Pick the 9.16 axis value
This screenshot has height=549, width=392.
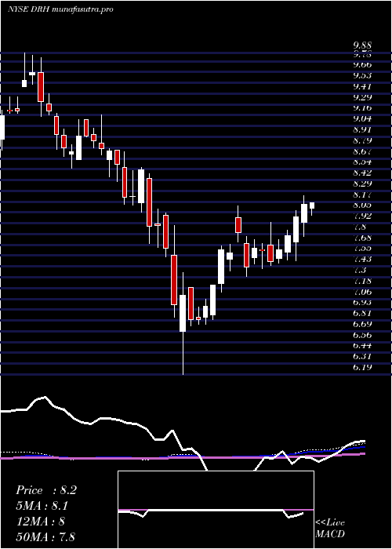tap(362, 108)
